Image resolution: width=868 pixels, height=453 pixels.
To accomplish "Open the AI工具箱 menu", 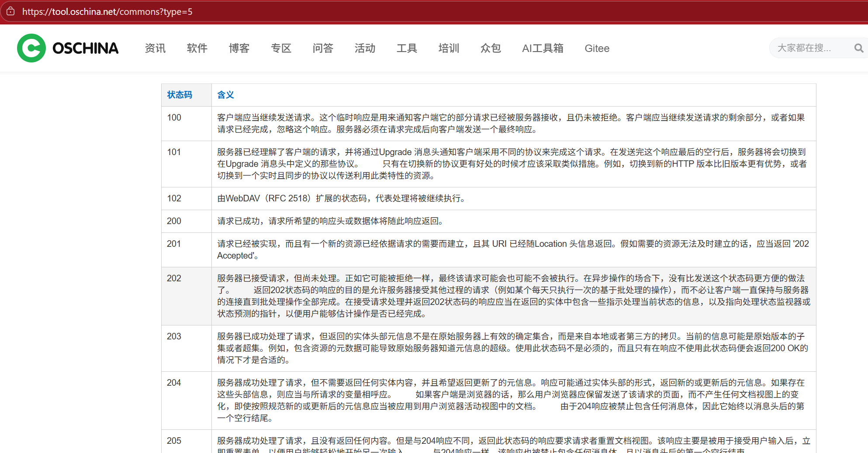I will [x=543, y=48].
